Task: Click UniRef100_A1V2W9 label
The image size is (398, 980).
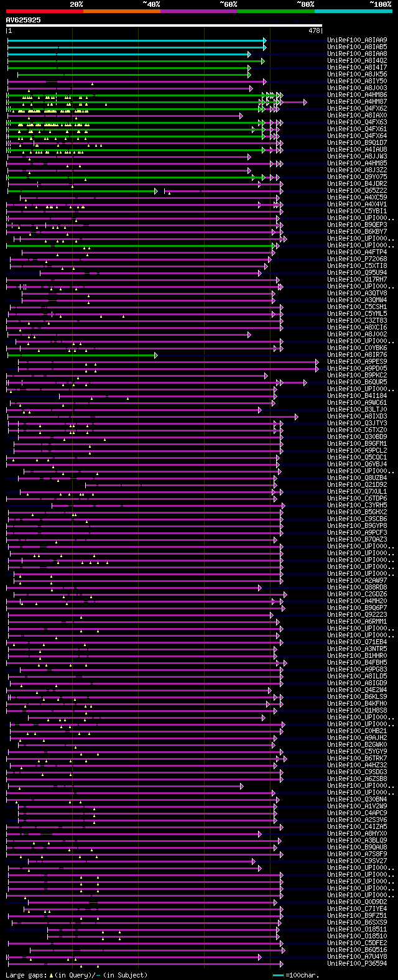Action: tap(357, 806)
